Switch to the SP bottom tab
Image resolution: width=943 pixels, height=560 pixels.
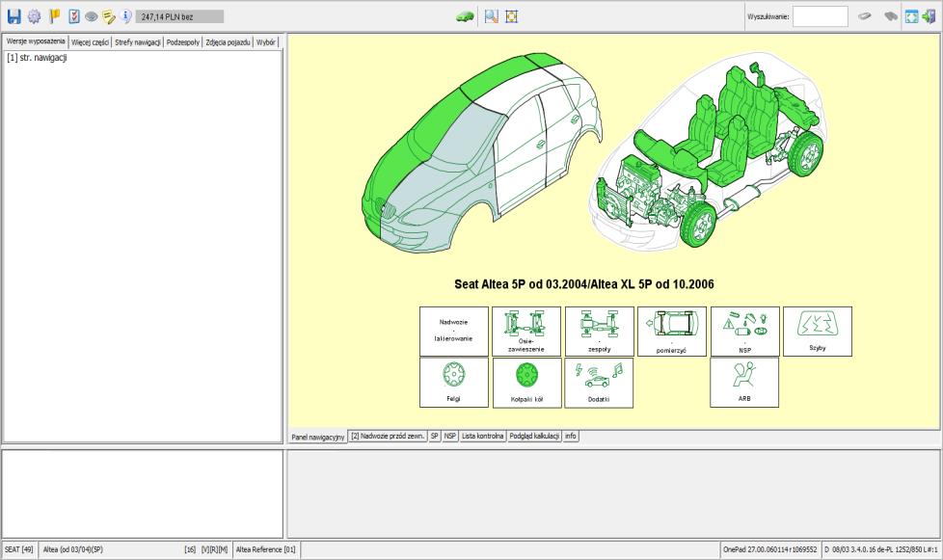pos(434,437)
